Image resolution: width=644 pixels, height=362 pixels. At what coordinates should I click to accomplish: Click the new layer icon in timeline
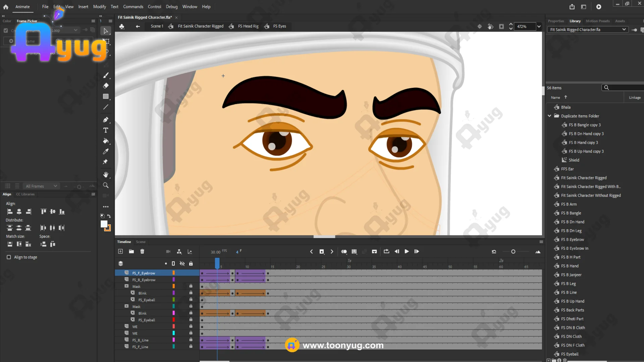120,251
